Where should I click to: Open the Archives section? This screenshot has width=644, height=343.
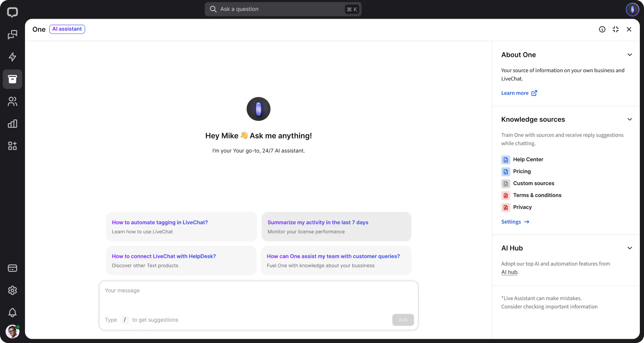pyautogui.click(x=12, y=79)
